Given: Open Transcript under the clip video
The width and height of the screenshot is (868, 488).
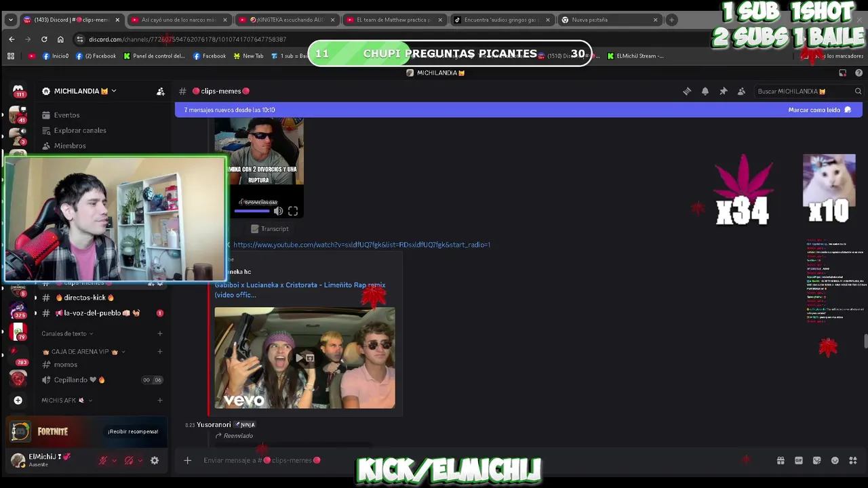Looking at the screenshot, I should tap(270, 229).
